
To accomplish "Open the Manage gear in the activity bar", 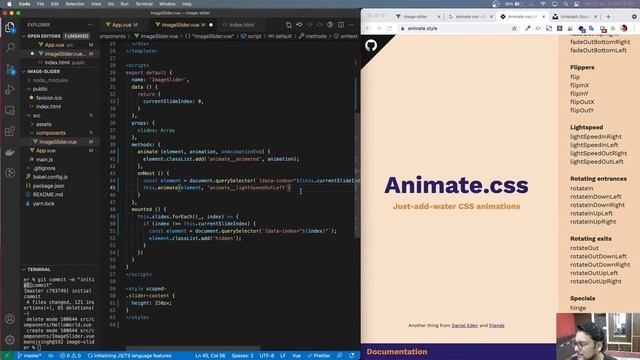I will pyautogui.click(x=10, y=339).
